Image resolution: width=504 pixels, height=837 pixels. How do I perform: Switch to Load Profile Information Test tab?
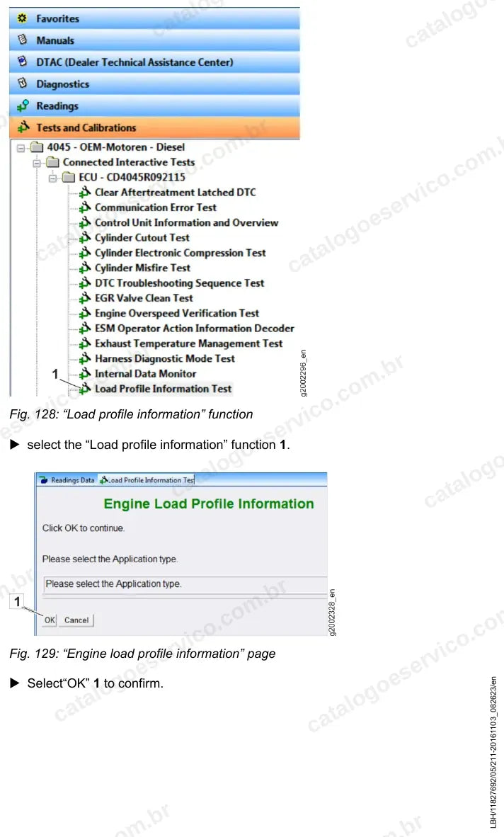[147, 480]
